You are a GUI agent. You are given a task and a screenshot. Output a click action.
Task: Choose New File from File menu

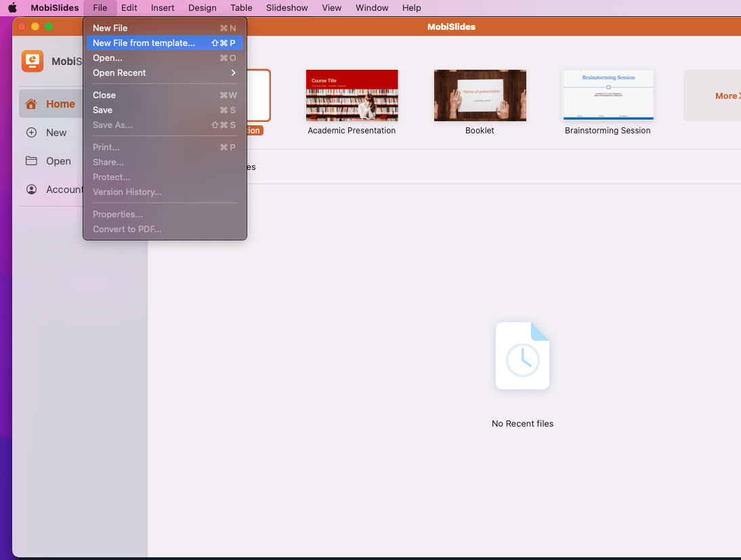point(110,28)
